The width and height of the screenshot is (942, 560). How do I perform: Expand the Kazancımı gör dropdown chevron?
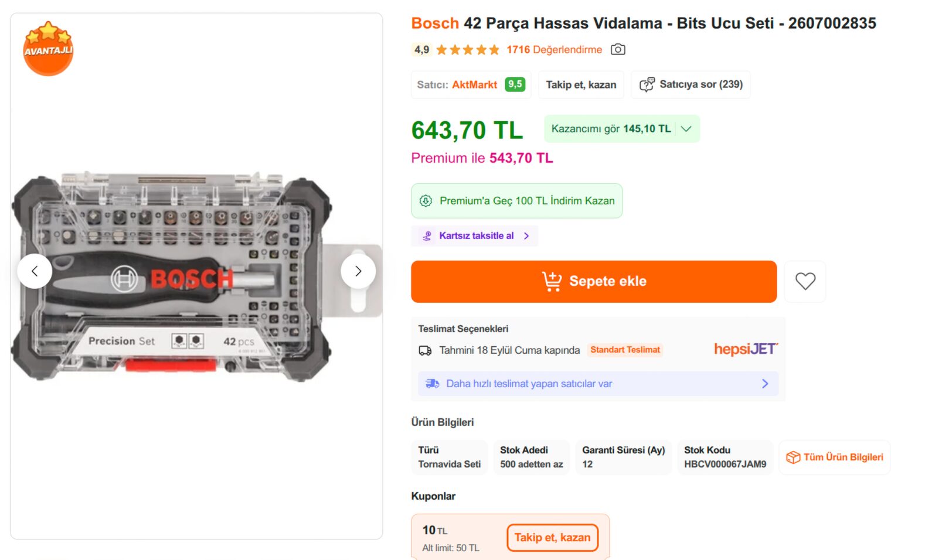686,129
